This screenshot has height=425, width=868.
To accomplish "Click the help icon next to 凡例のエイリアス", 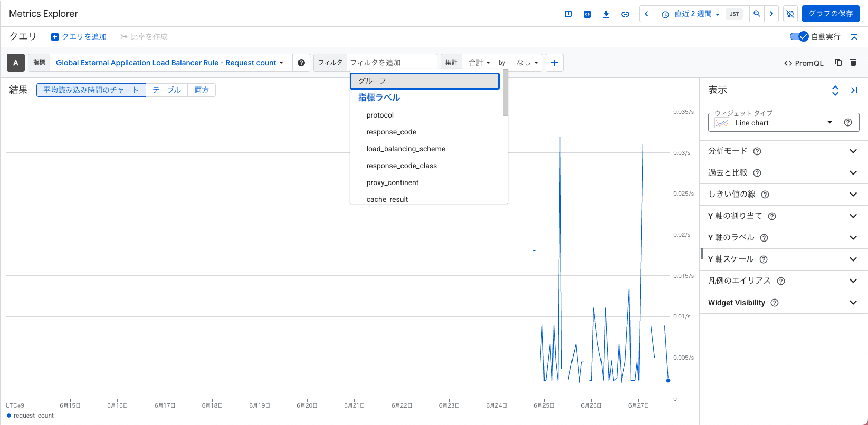I will pyautogui.click(x=781, y=281).
